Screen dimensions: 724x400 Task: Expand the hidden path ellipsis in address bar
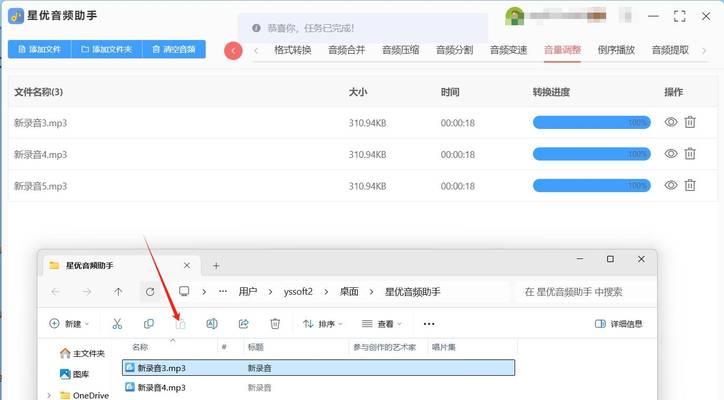[223, 291]
